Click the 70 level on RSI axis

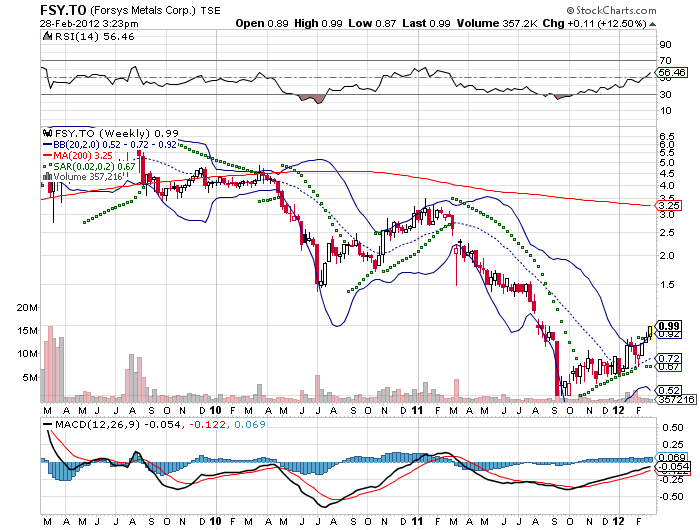[666, 60]
